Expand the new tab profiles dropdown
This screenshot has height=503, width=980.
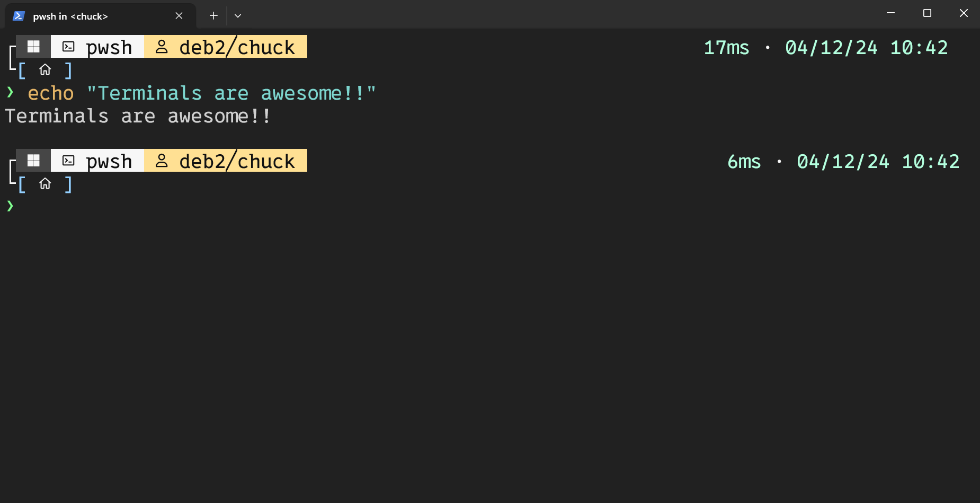pyautogui.click(x=238, y=16)
